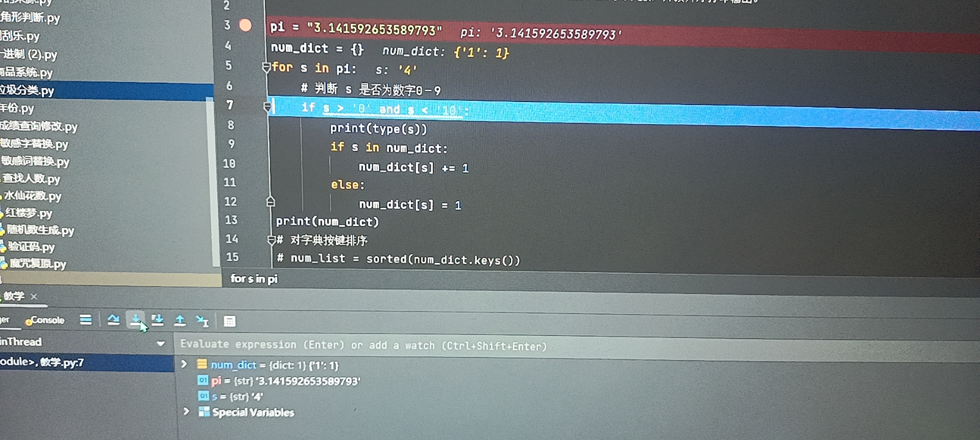The height and width of the screenshot is (440, 980).
Task: Remove the breakpoint on line 3
Action: [x=245, y=26]
